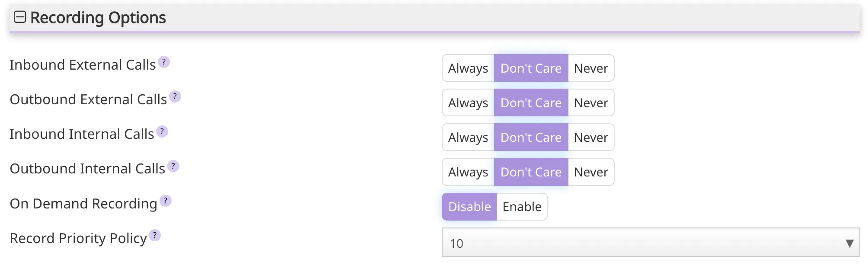Select Never for Inbound External Calls
The image size is (868, 269).
(x=591, y=68)
